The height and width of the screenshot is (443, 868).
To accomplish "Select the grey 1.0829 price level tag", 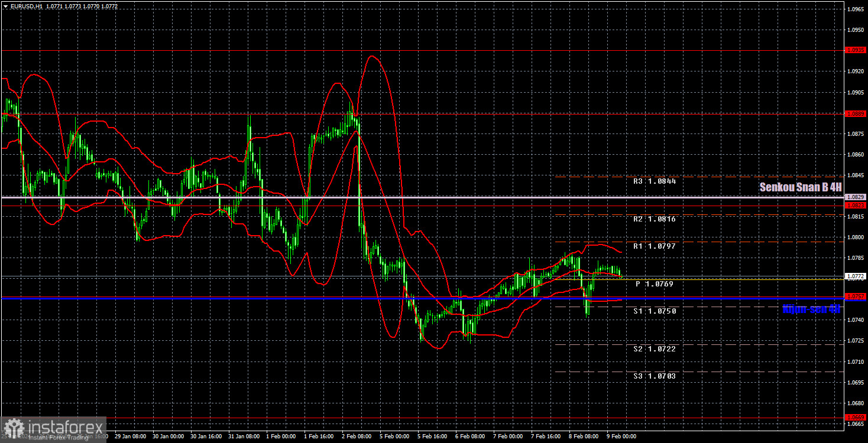I will tap(856, 197).
